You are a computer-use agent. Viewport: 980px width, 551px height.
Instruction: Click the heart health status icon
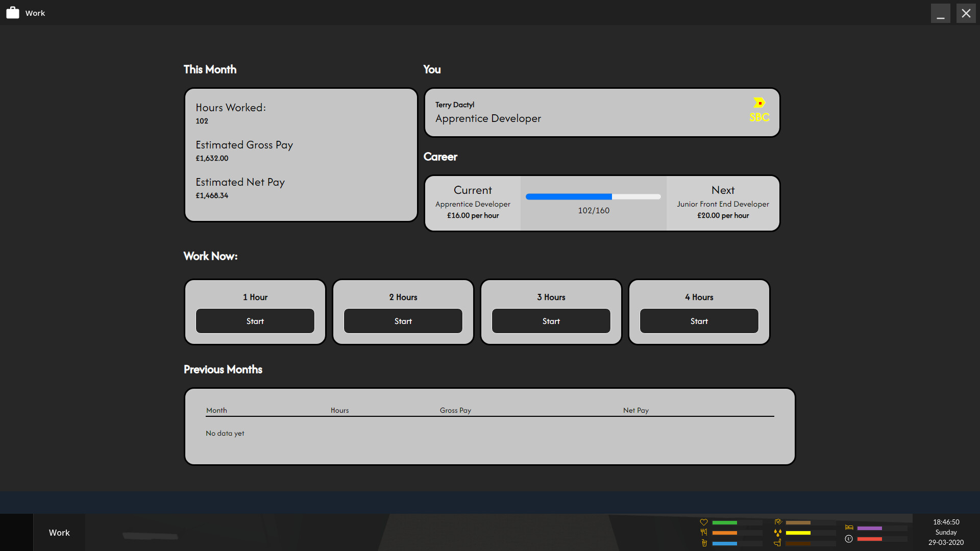pyautogui.click(x=704, y=522)
